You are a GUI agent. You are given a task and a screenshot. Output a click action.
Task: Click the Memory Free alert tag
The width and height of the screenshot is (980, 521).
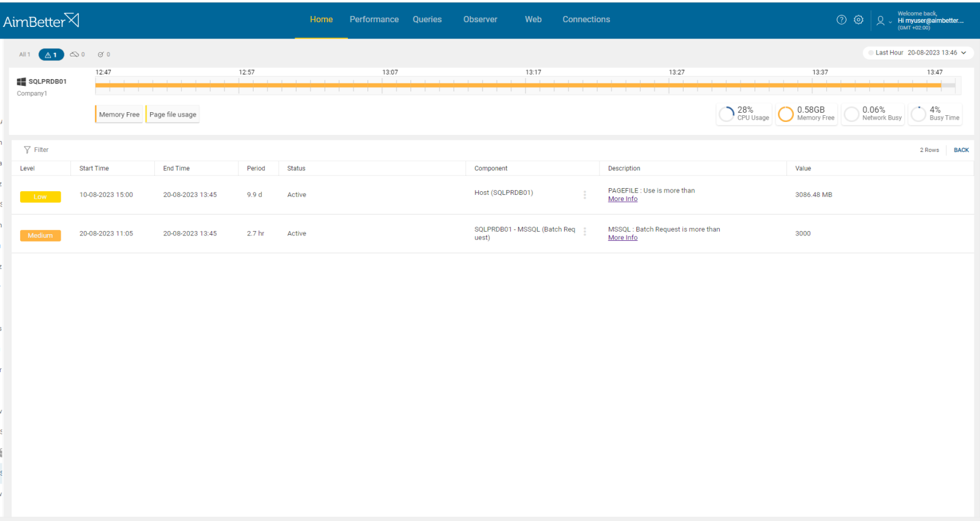(x=119, y=115)
